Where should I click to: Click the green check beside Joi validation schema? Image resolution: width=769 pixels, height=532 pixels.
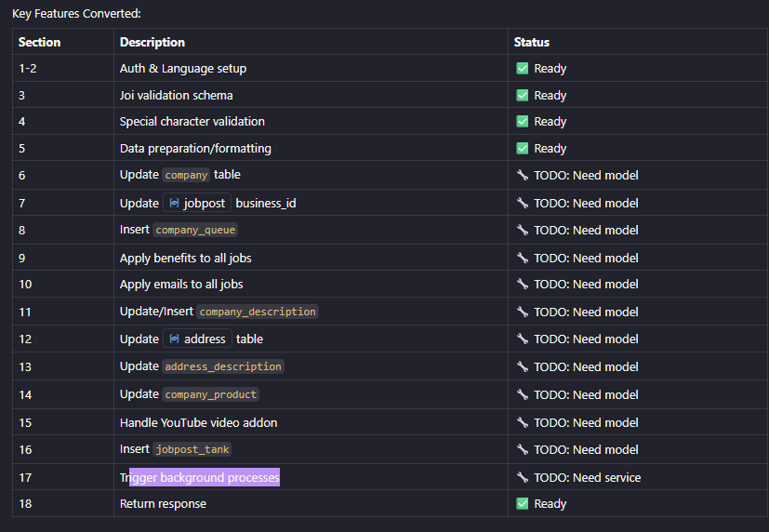point(523,95)
